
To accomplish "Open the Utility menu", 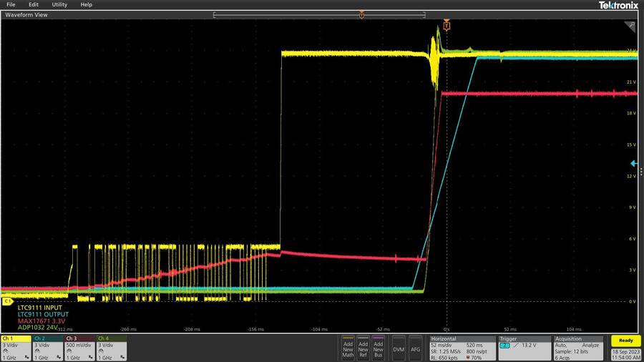I will (59, 4).
